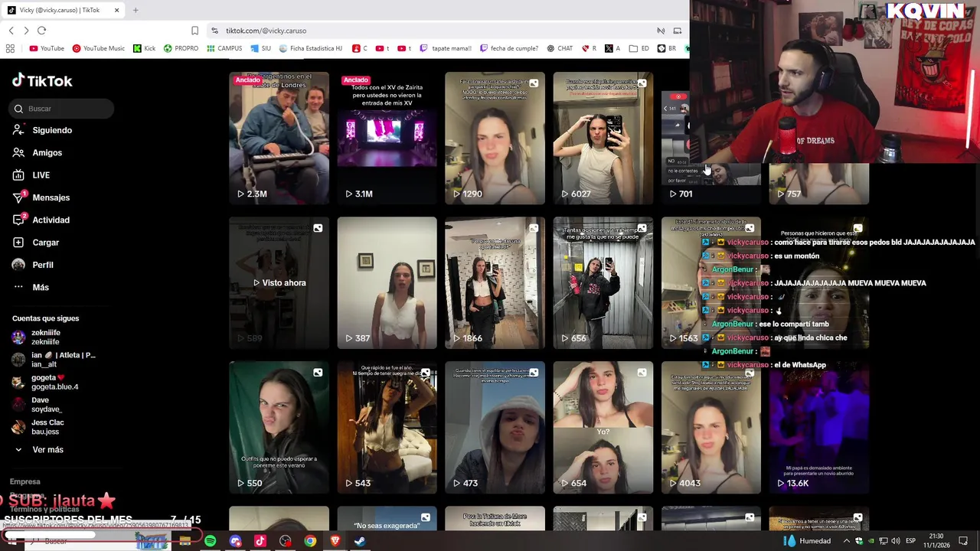Open the Amigos section

coord(38,152)
